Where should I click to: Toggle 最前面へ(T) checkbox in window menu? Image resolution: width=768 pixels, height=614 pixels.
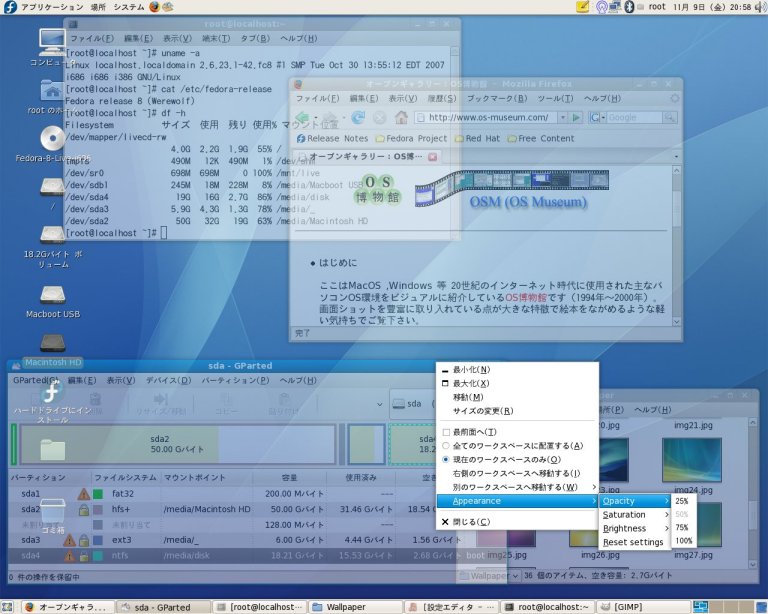[446, 432]
